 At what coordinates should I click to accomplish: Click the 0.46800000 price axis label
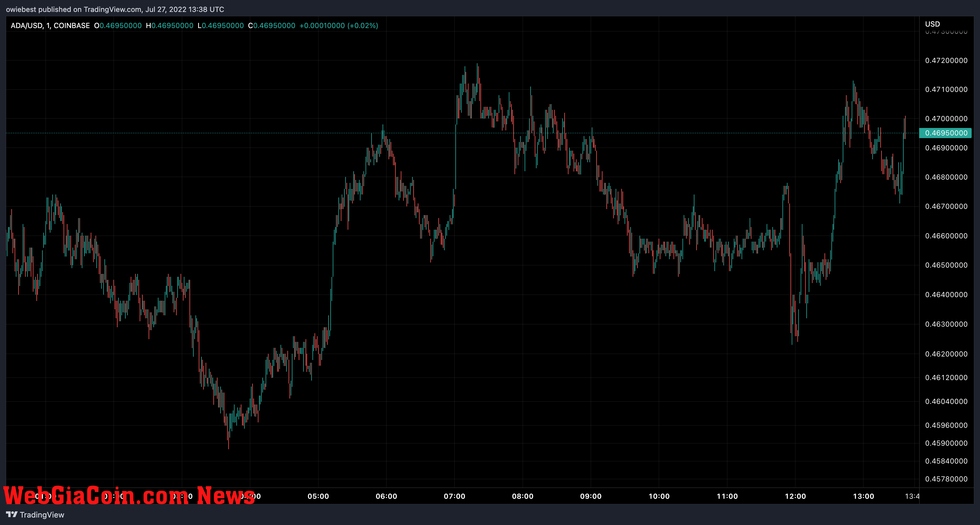(x=946, y=177)
